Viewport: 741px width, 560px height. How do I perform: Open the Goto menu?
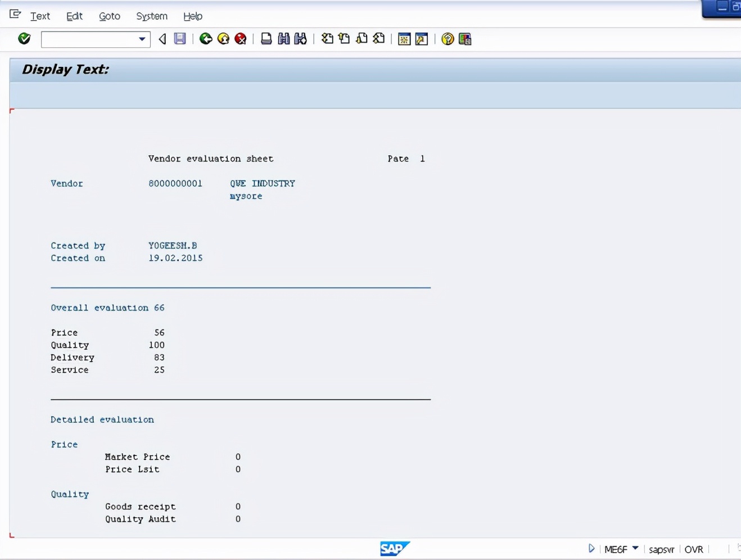pyautogui.click(x=109, y=16)
